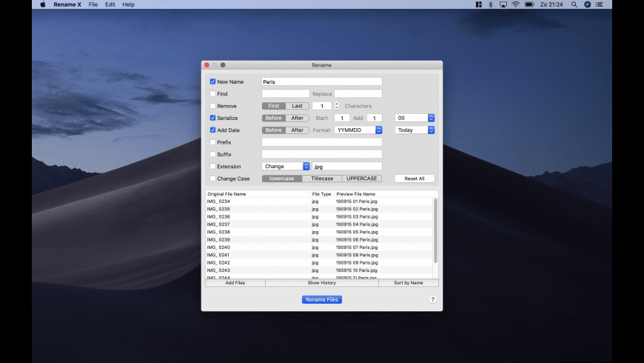Click the Show History button

[x=322, y=283]
